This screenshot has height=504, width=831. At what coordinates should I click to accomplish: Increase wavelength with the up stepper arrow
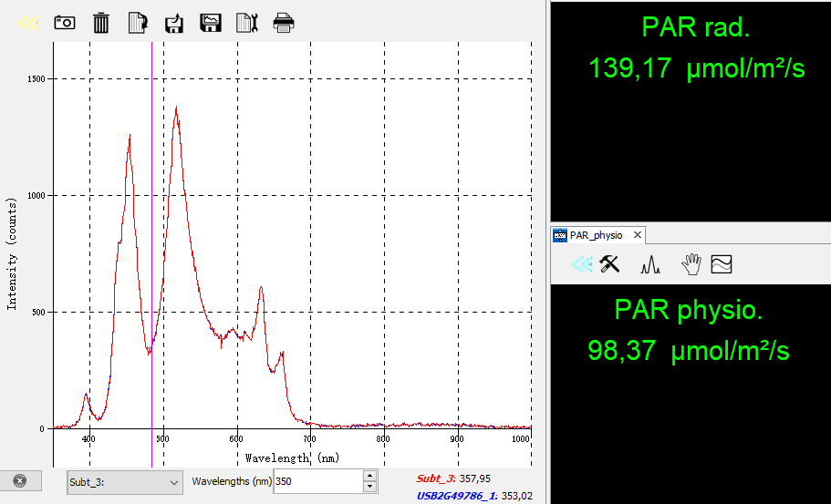coord(369,475)
